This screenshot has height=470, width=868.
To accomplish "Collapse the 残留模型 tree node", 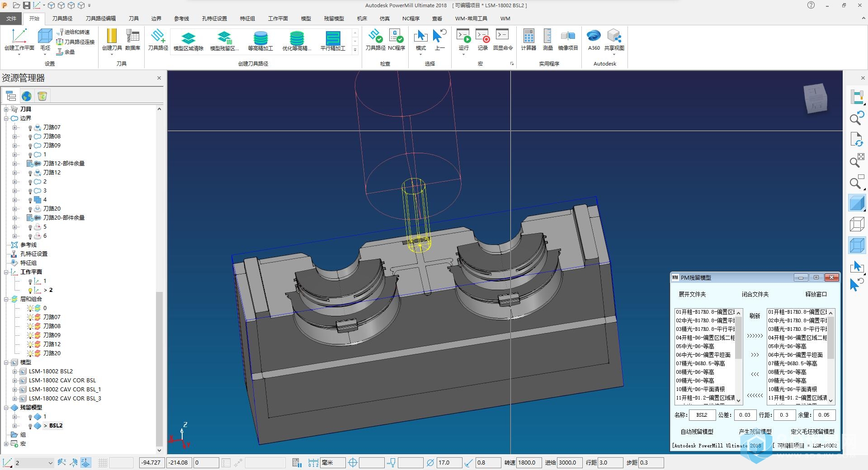I will (6, 408).
